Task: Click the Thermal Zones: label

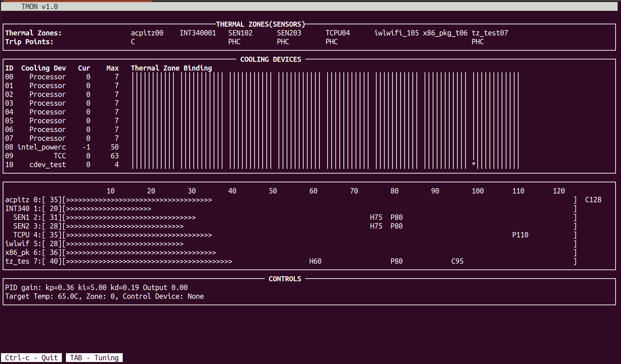Action: tap(33, 33)
